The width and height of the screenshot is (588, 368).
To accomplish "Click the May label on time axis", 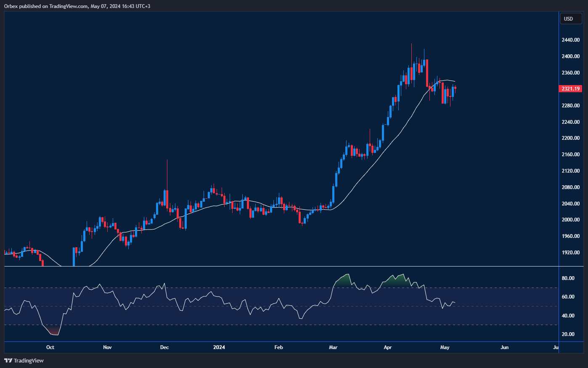I will (445, 347).
